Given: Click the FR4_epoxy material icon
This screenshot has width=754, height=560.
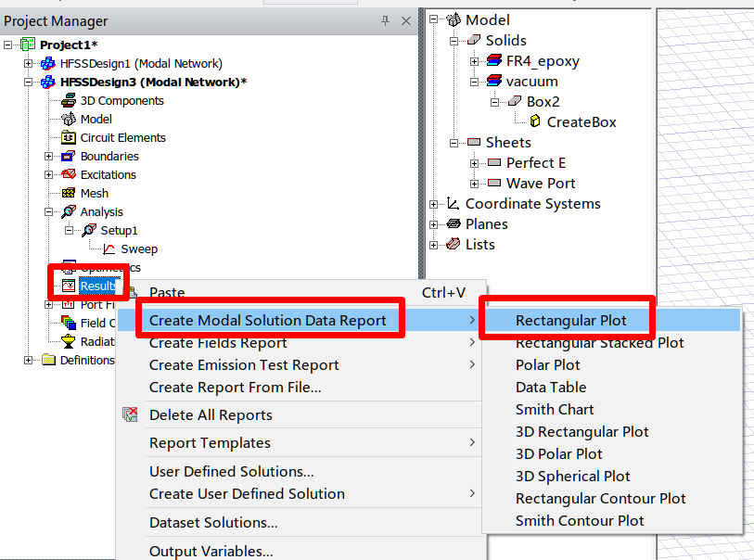Looking at the screenshot, I should [x=494, y=60].
